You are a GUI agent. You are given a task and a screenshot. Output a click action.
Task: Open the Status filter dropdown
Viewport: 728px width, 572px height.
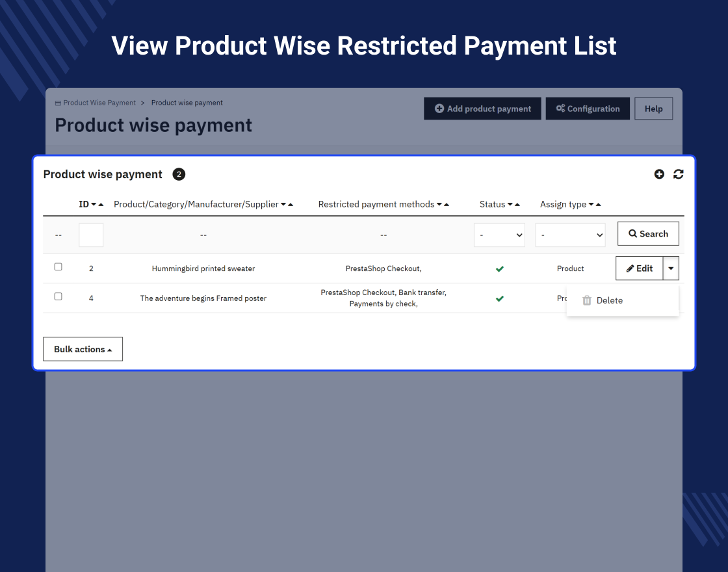500,235
